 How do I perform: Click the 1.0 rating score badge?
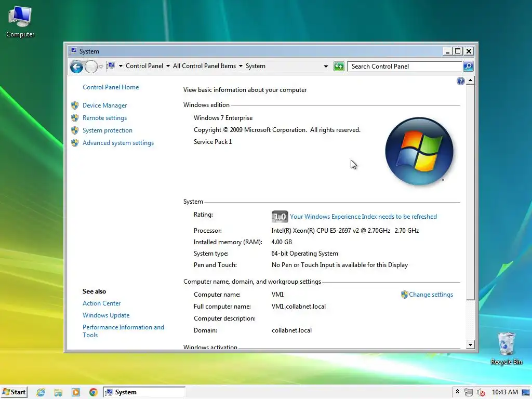tap(280, 217)
